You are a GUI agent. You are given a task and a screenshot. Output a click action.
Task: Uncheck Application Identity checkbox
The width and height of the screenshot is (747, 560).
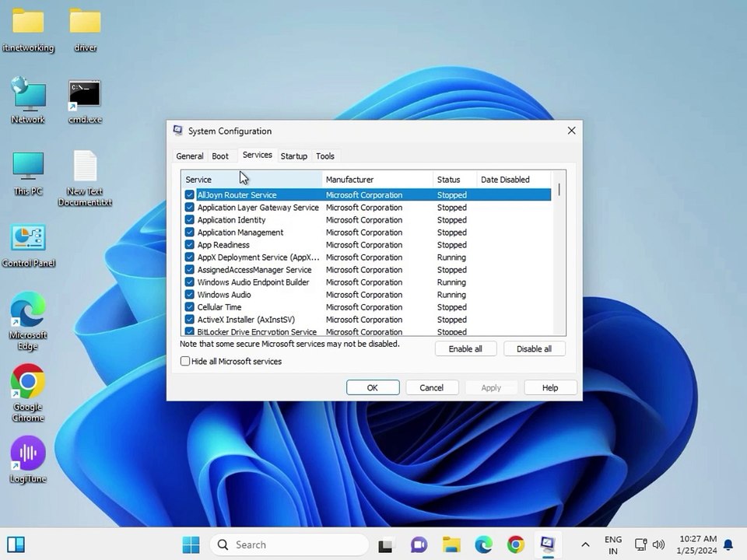(x=190, y=219)
